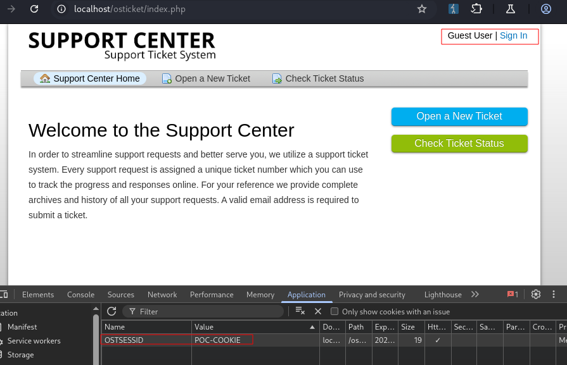The width and height of the screenshot is (567, 365).
Task: Open Storage in Application sidebar
Action: click(20, 355)
